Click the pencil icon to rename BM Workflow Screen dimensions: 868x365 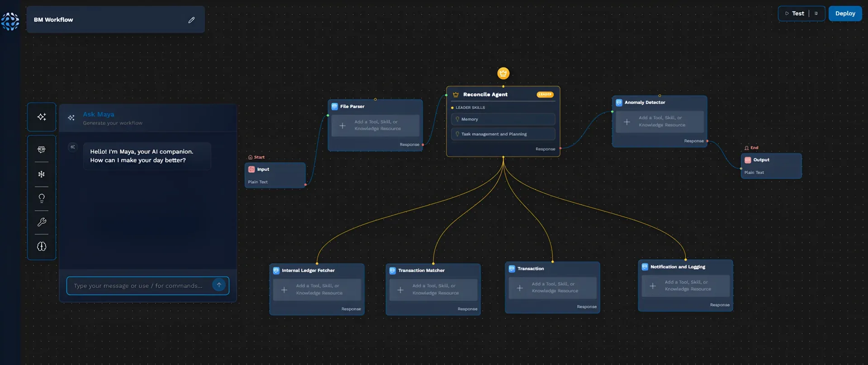click(x=191, y=20)
